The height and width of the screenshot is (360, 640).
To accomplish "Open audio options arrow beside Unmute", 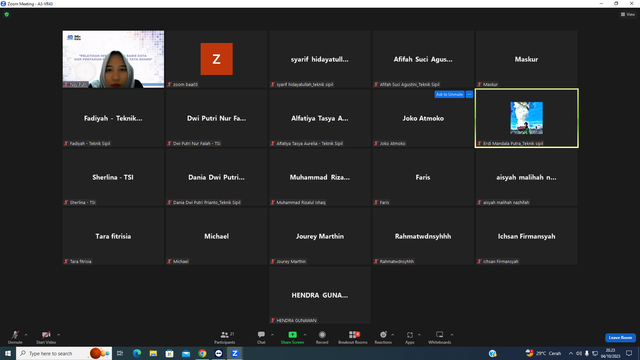I will 26,335.
